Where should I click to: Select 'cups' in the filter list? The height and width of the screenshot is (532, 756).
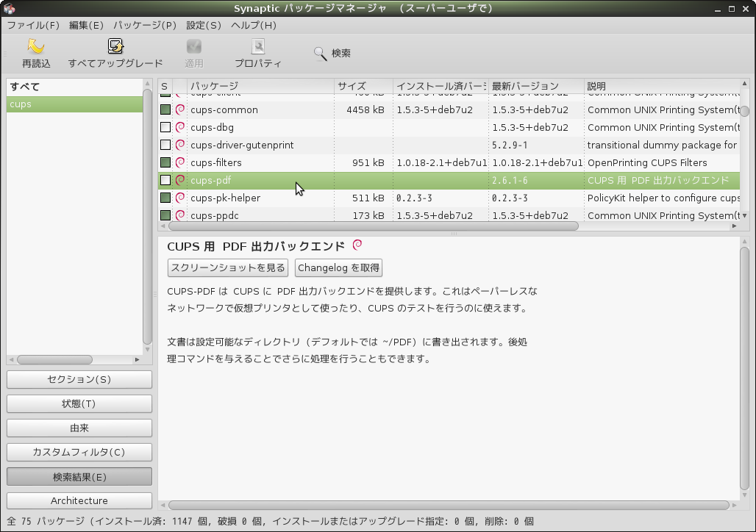point(75,104)
